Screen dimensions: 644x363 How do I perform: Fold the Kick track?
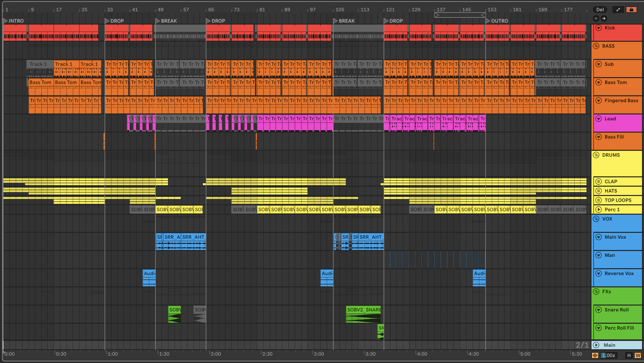[599, 28]
